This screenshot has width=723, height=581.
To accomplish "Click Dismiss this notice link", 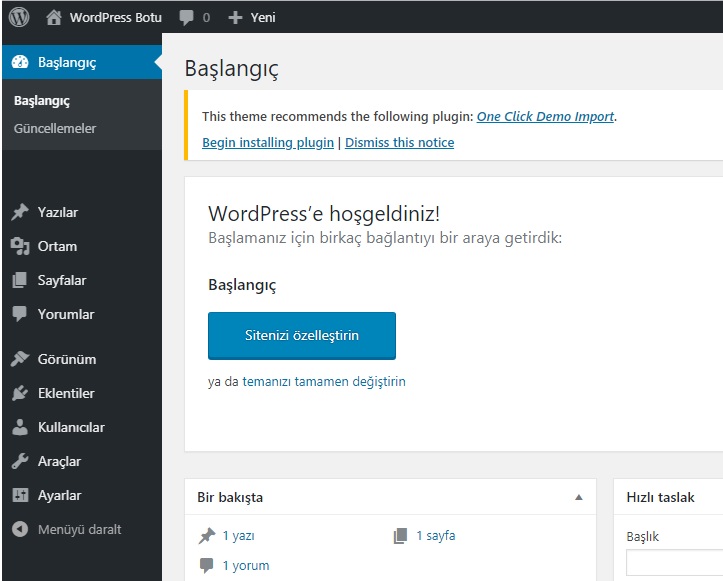I will point(399,142).
